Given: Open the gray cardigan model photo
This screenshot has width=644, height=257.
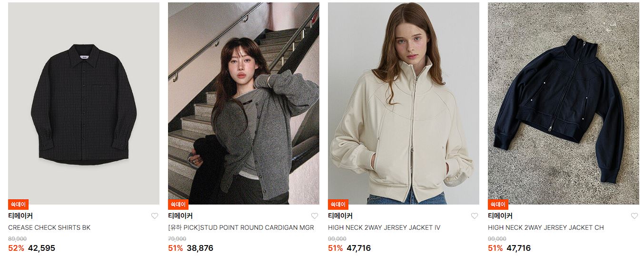Looking at the screenshot, I should coord(244,103).
